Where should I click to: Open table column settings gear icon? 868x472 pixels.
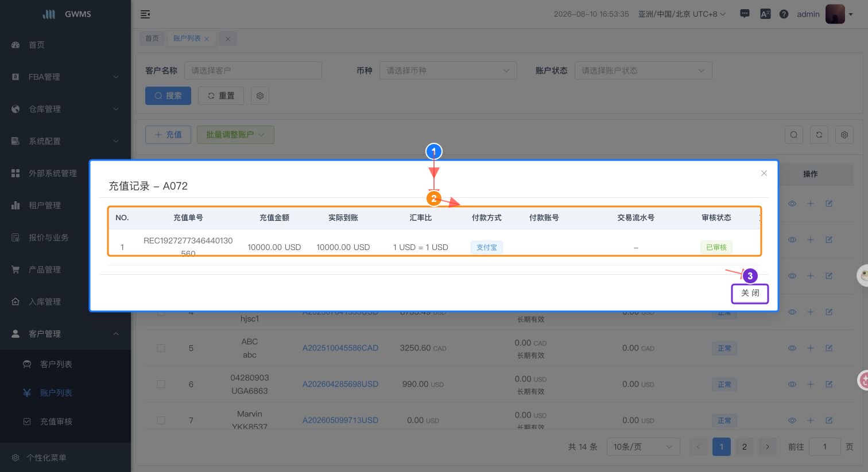844,135
